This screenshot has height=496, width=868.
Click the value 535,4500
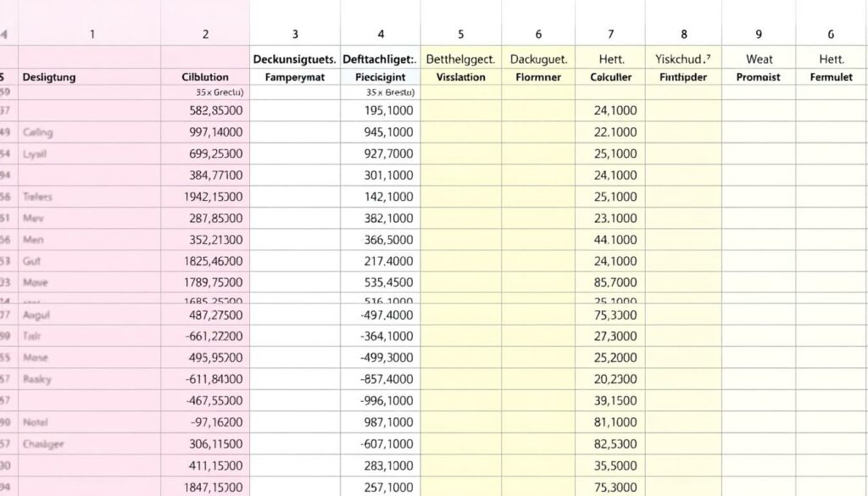coord(388,282)
